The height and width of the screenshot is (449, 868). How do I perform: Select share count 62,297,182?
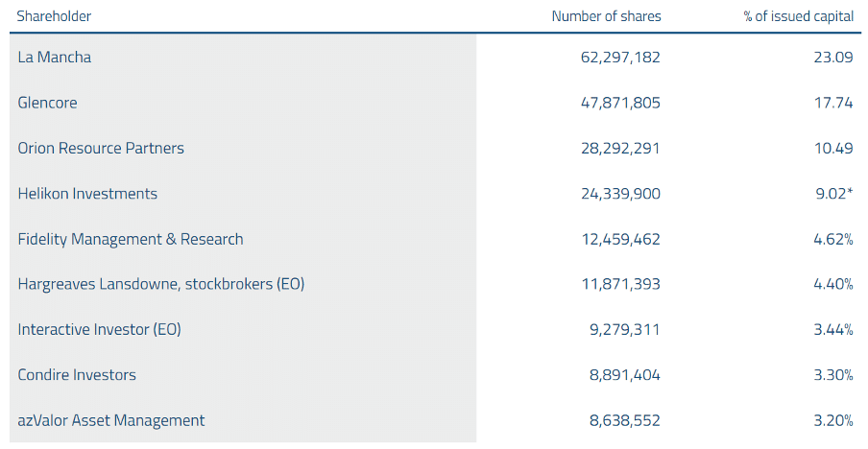coord(620,57)
